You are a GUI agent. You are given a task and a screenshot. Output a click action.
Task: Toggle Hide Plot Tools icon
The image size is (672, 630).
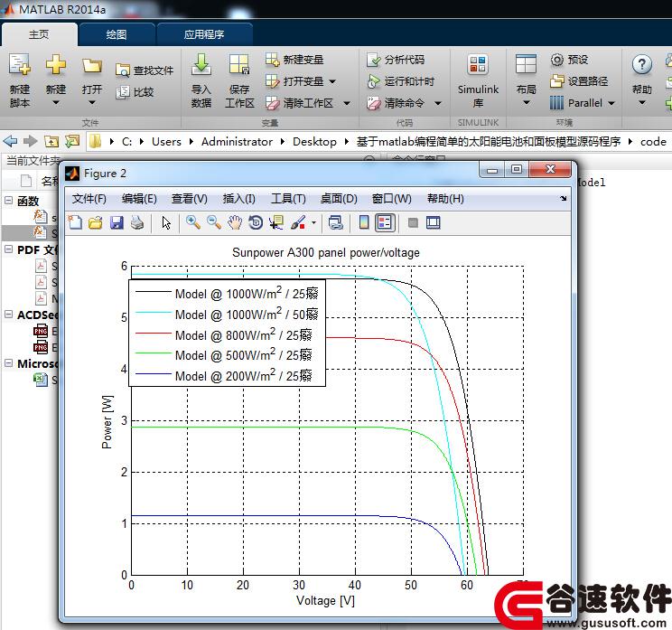tap(413, 222)
